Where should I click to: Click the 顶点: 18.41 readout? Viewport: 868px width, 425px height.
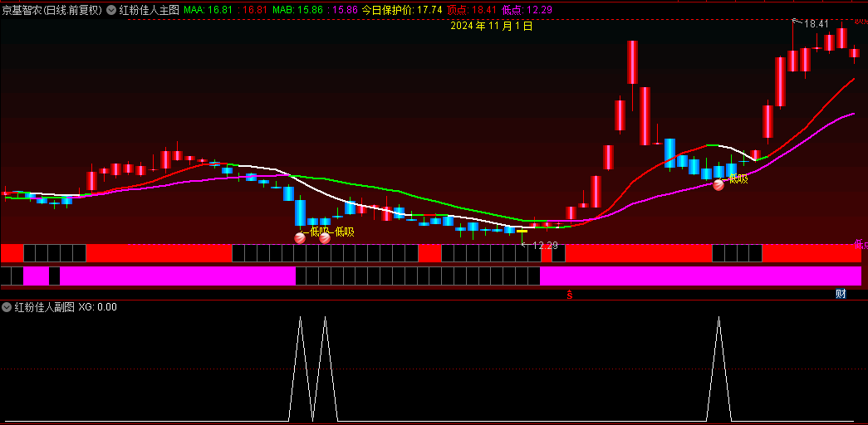point(472,9)
